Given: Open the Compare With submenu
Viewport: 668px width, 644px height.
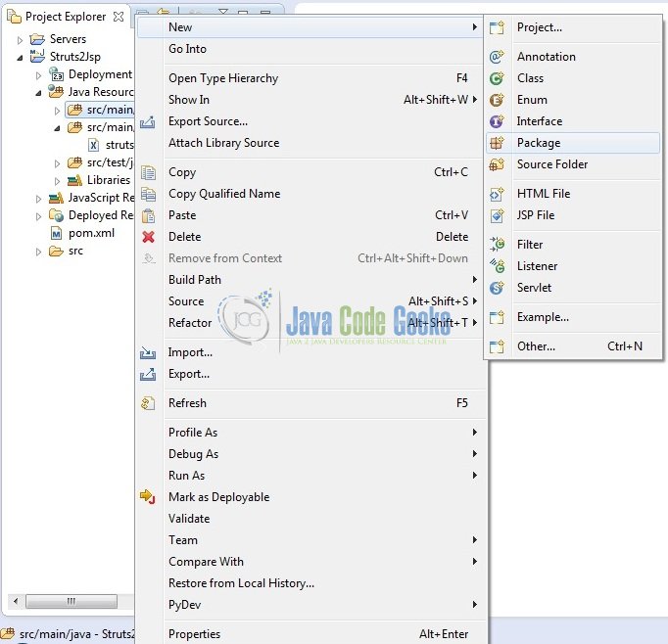Looking at the screenshot, I should 310,562.
